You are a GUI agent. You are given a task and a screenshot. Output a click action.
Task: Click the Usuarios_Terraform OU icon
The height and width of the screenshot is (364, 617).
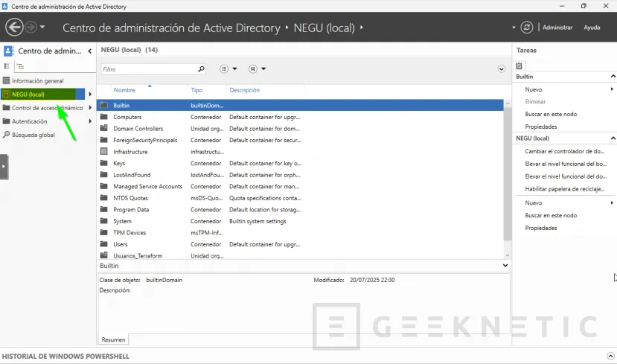[104, 255]
